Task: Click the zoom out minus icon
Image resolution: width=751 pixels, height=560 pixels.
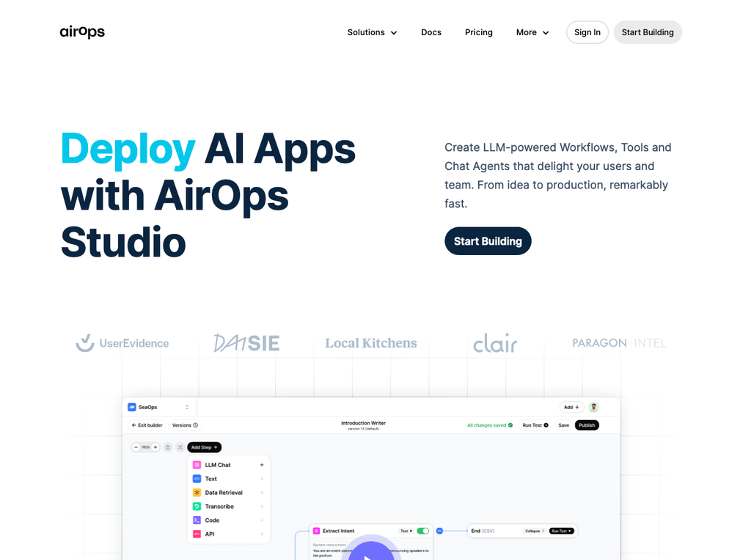Action: [136, 447]
